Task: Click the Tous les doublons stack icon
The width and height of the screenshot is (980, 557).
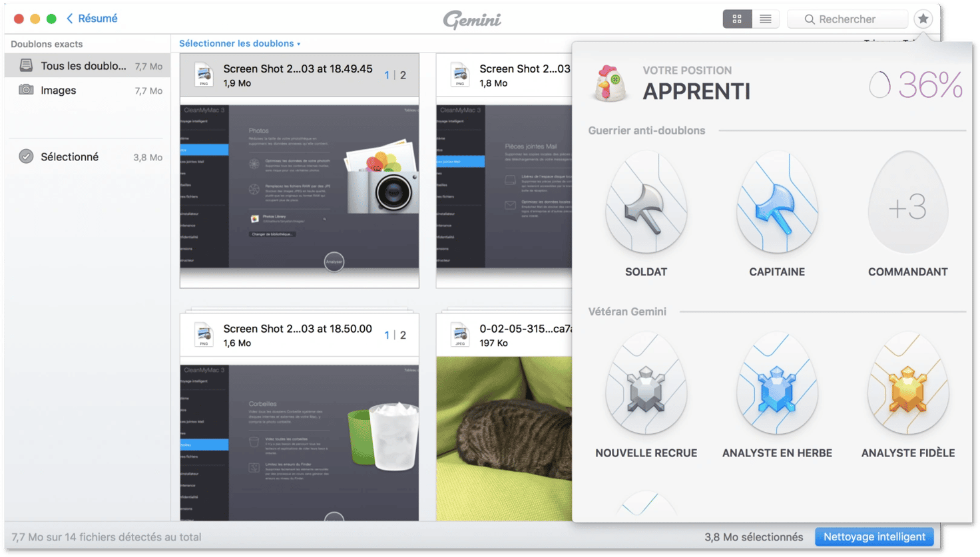Action: [26, 65]
